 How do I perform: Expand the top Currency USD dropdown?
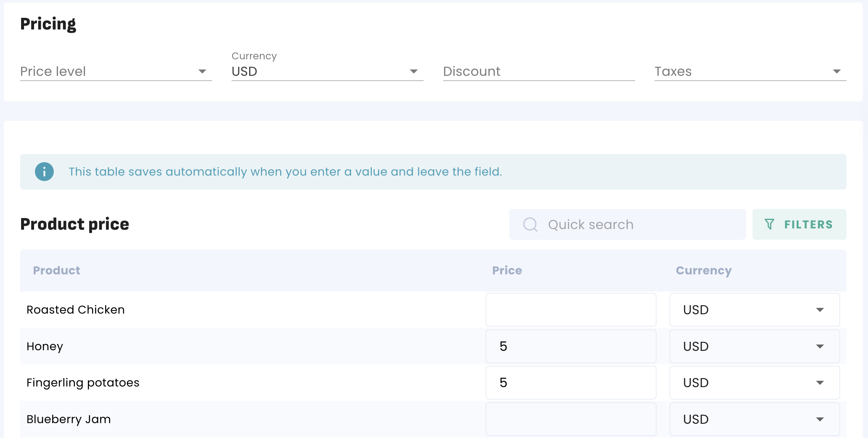(x=327, y=71)
